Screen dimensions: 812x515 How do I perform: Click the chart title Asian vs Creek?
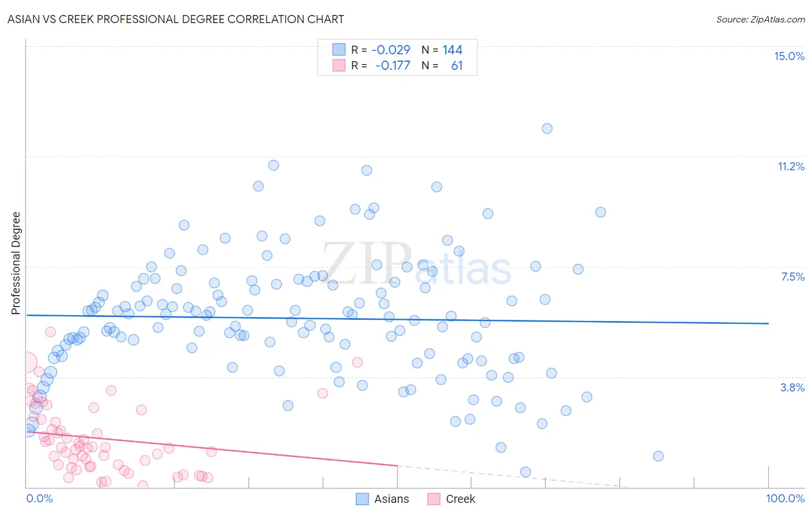176,19
